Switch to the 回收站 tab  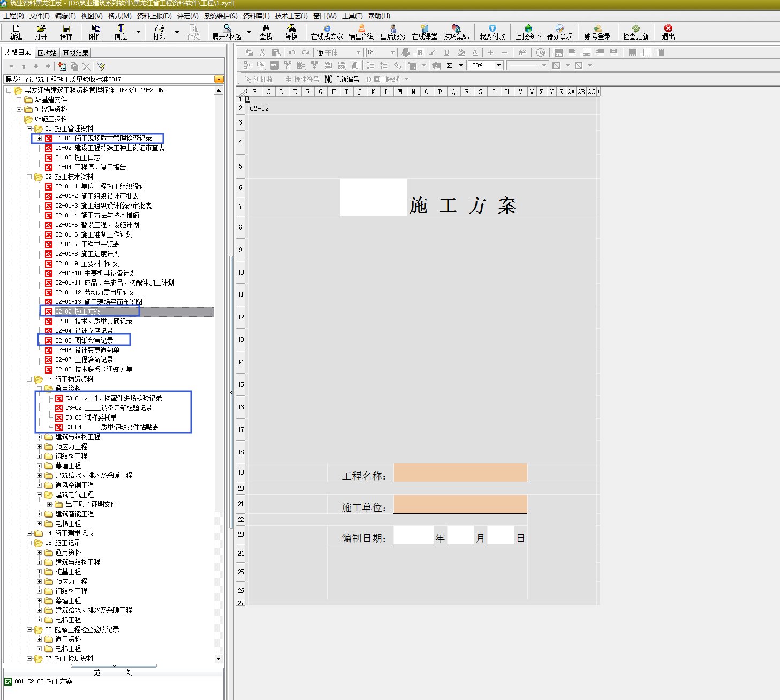click(47, 53)
